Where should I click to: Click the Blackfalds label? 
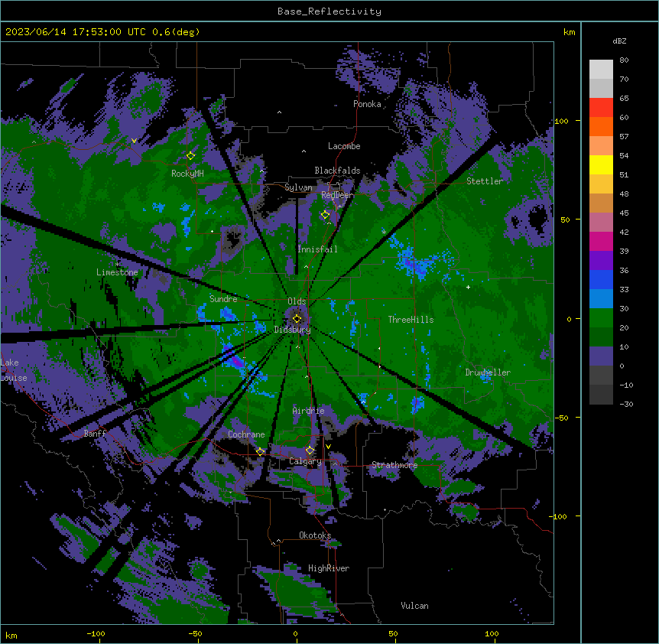pos(337,171)
